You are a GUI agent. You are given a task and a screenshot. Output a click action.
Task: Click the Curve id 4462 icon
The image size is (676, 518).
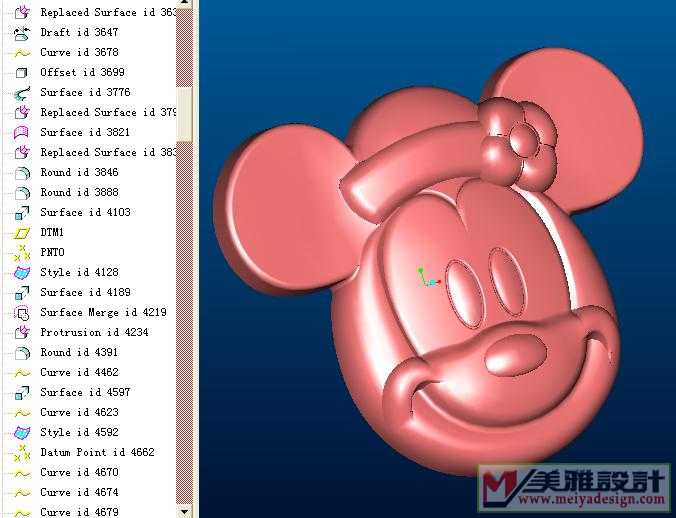pos(22,373)
